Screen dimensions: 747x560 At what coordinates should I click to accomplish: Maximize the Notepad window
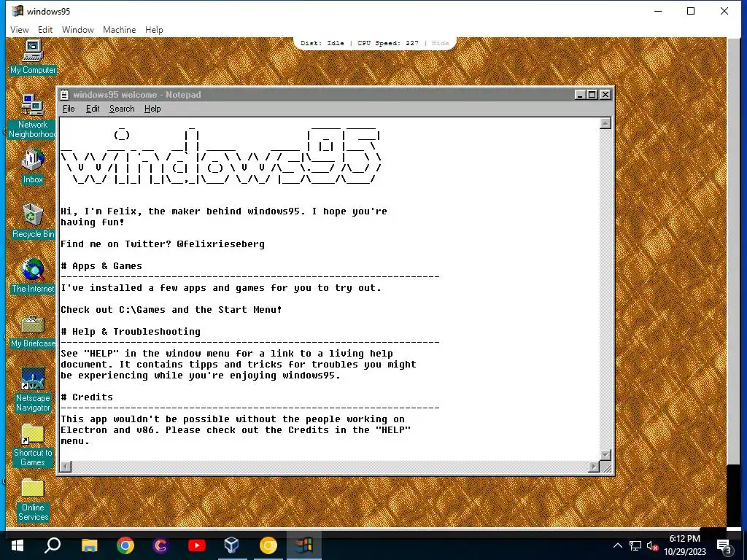pos(592,95)
